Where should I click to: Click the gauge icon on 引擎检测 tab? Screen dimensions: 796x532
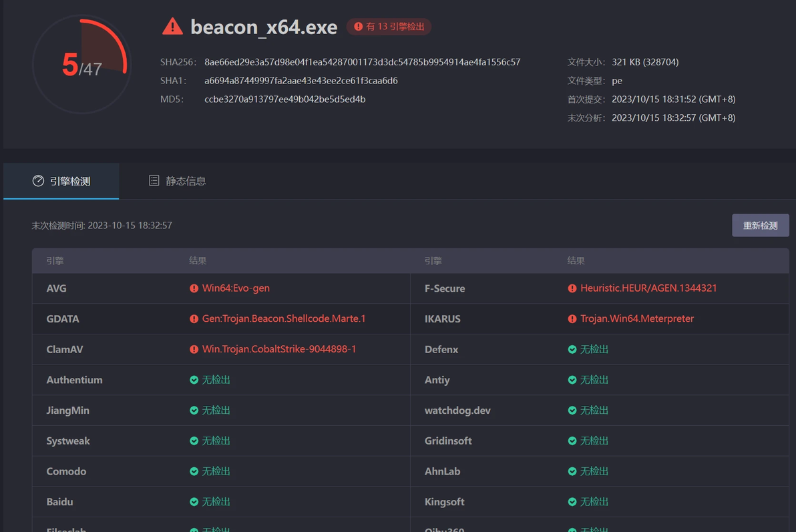pos(38,181)
